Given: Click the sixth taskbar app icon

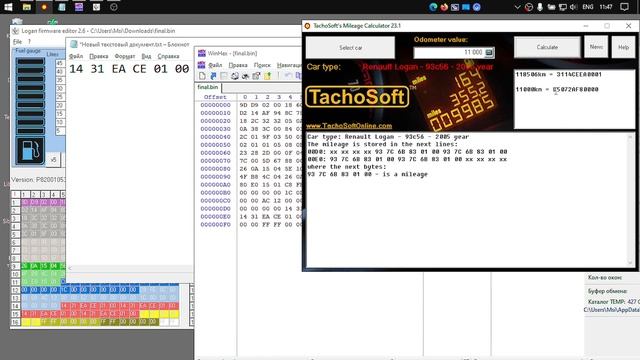Looking at the screenshot, I should [x=96, y=7].
